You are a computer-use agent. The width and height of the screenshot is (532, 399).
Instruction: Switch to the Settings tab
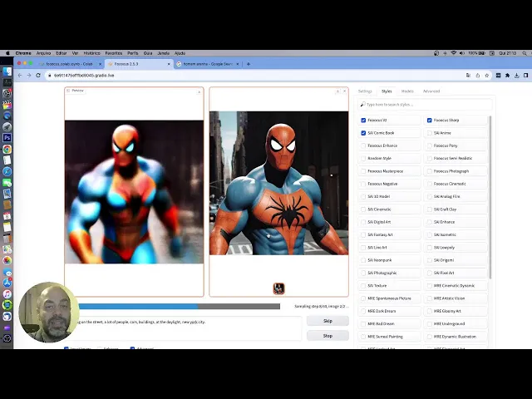(365, 91)
